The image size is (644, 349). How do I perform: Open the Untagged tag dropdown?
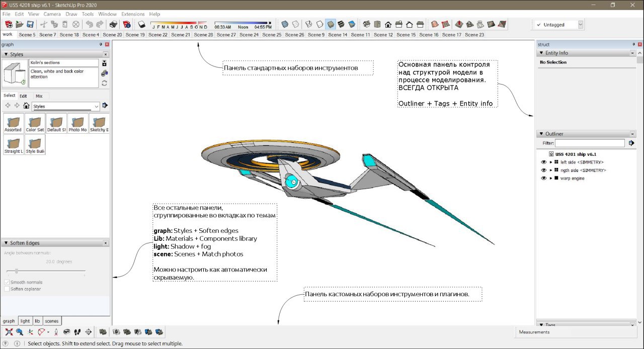(581, 24)
